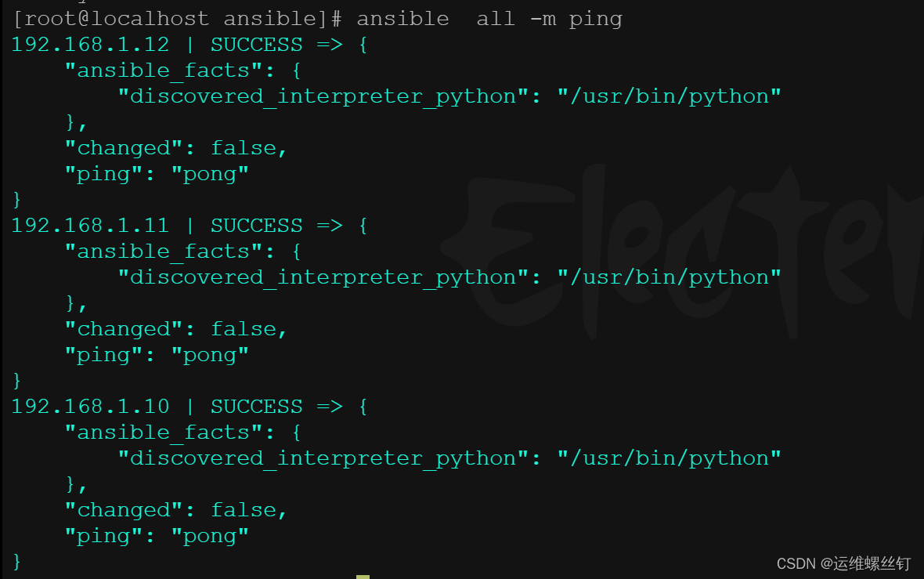Click the "ansible all -m ping" command text
The image size is (924, 579).
(x=489, y=19)
